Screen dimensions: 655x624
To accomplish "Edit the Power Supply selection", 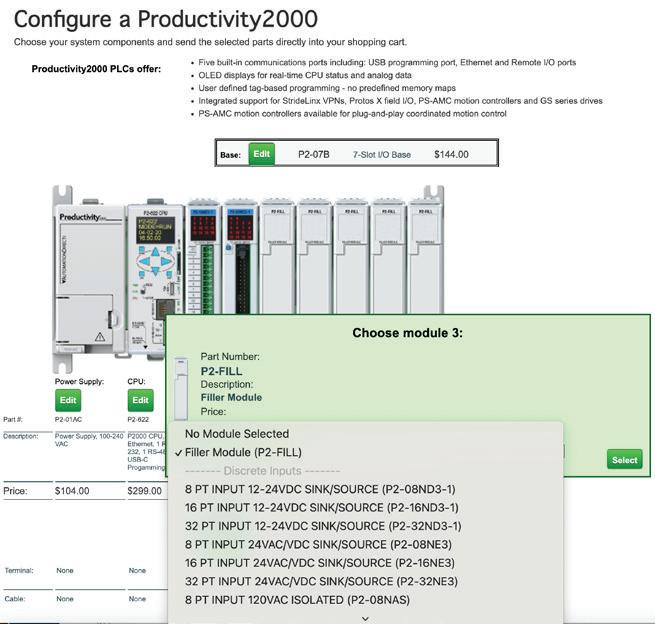I will [x=68, y=400].
